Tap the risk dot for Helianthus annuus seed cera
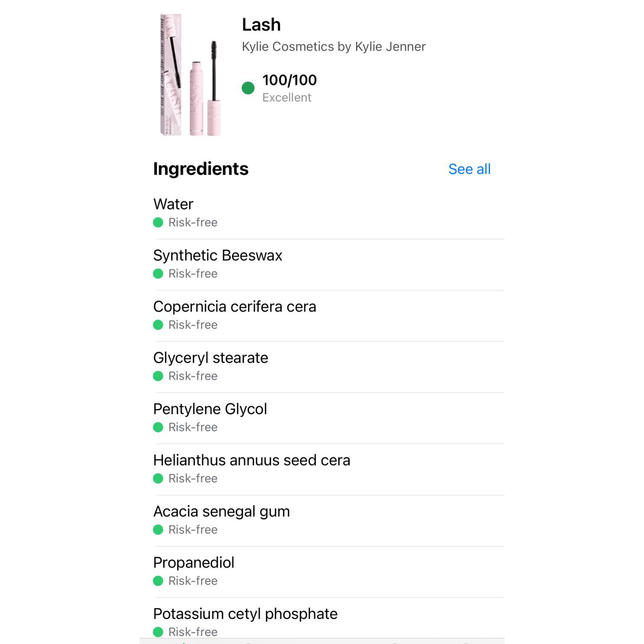Viewport: 644px width, 644px height. [x=158, y=479]
